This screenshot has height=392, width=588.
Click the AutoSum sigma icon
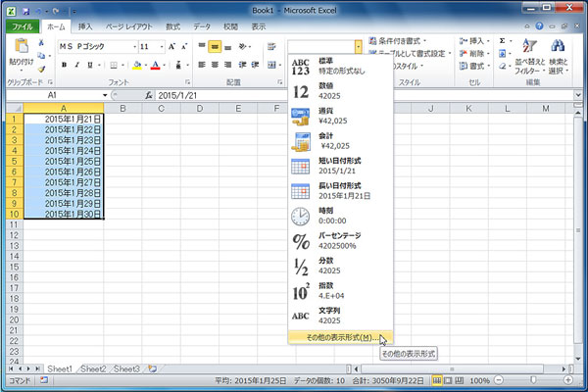click(503, 41)
